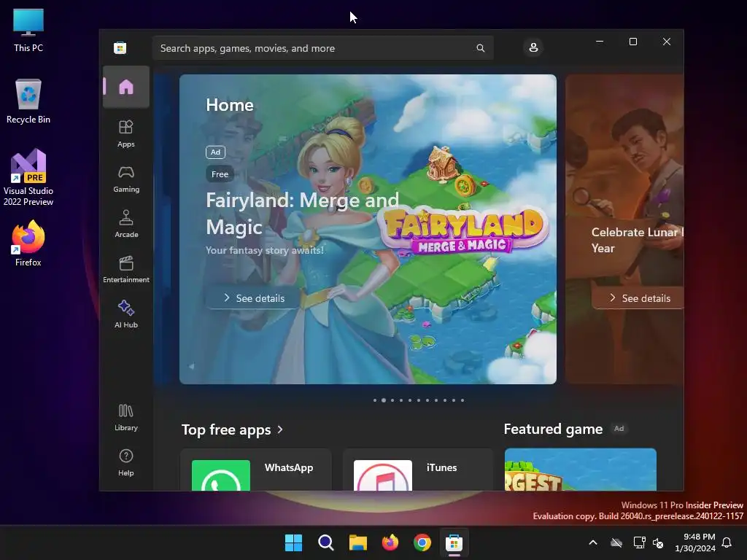Click the Fairyland hero banner image
Image resolution: width=747 pixels, height=560 pixels.
coord(368,229)
